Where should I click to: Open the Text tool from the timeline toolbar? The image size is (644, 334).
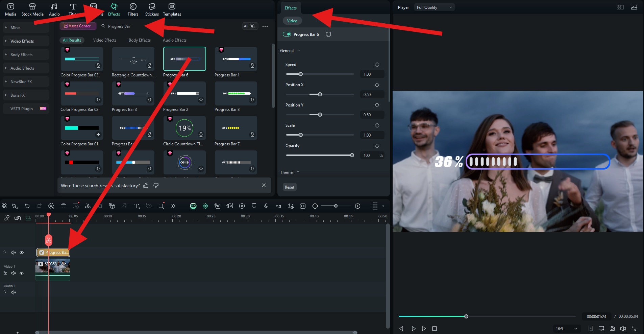137,206
